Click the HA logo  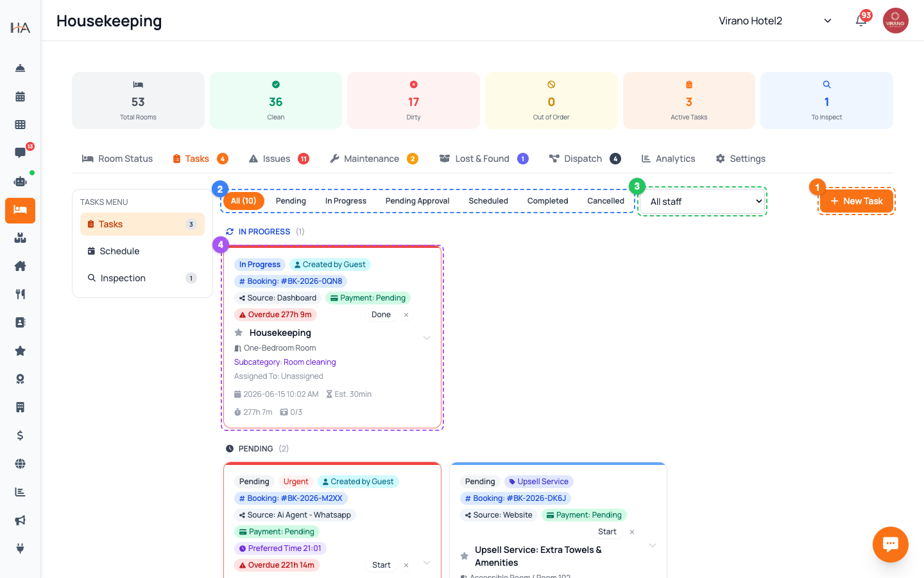[20, 27]
